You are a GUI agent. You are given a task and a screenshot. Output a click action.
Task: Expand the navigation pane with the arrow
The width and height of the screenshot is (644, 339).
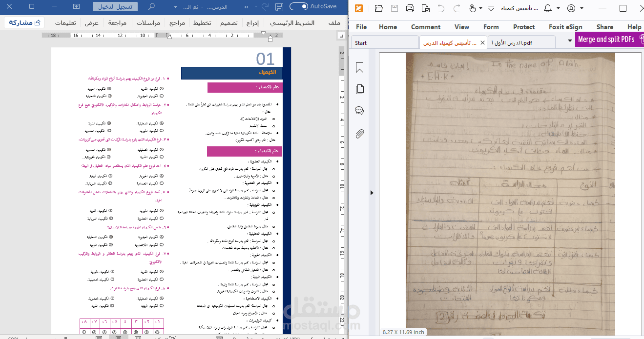pos(372,193)
